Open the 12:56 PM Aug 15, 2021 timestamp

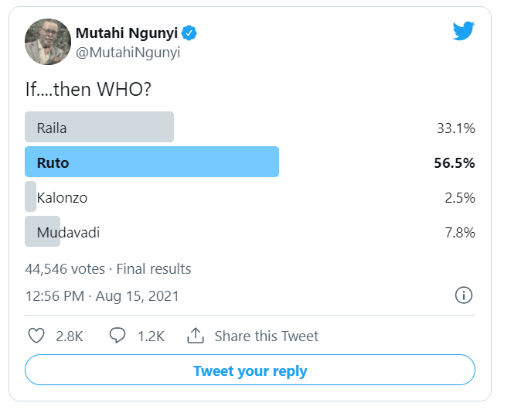click(102, 296)
